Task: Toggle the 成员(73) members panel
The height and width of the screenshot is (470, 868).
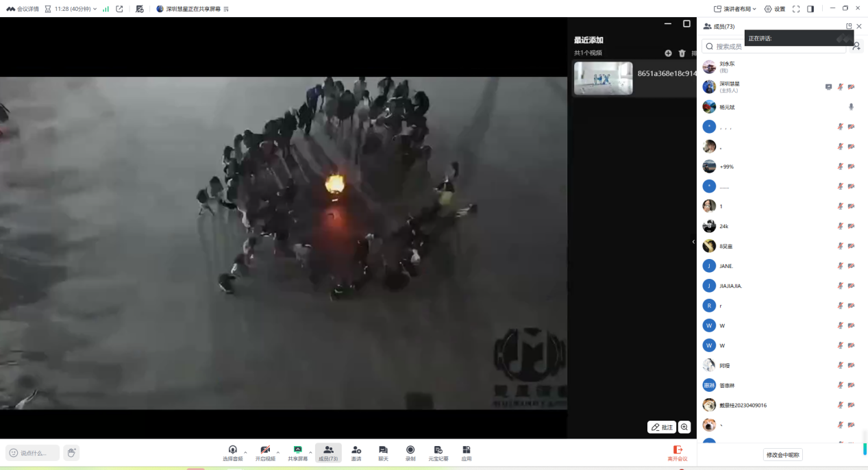Action: tap(328, 452)
